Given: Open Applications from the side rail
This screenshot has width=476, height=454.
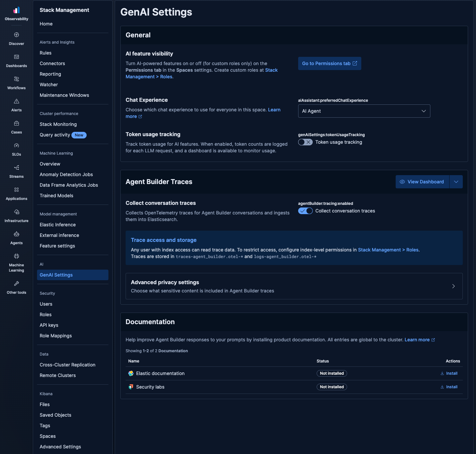Looking at the screenshot, I should coord(17,194).
